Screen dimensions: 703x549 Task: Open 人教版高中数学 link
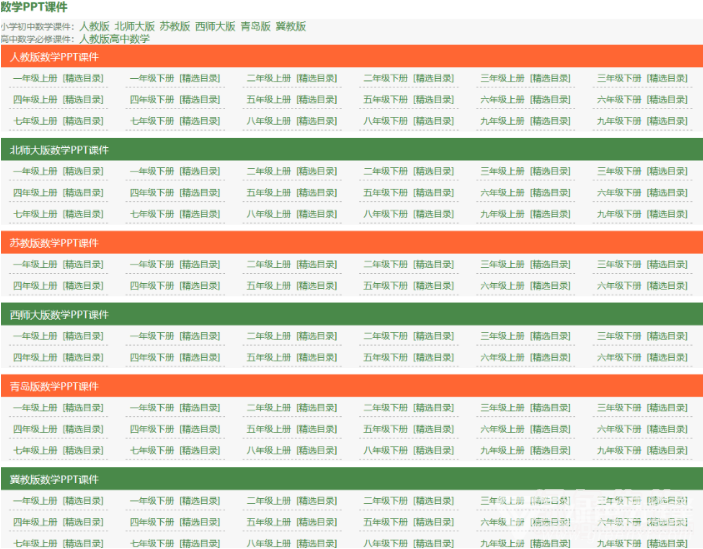[x=114, y=39]
